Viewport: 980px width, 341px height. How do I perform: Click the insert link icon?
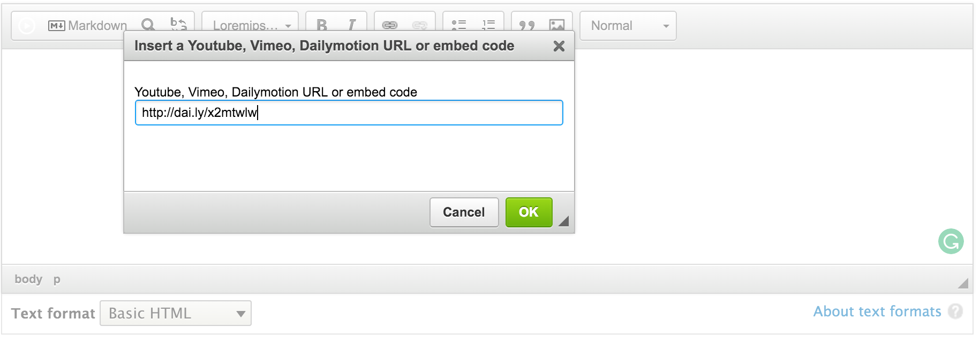click(x=390, y=25)
